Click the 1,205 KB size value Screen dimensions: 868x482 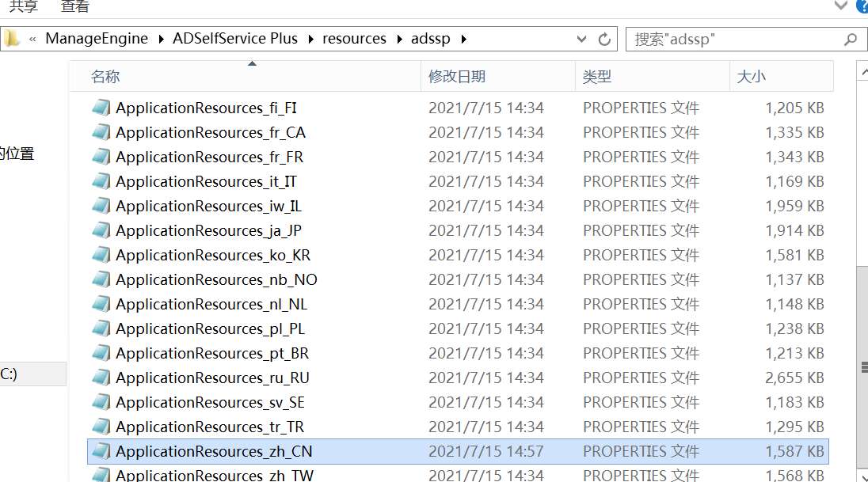tap(794, 108)
